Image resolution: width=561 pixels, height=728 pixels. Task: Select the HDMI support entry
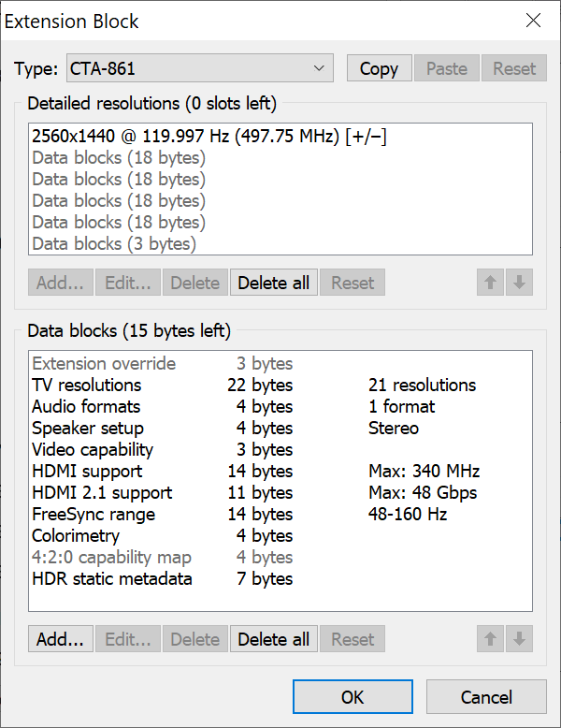(87, 472)
